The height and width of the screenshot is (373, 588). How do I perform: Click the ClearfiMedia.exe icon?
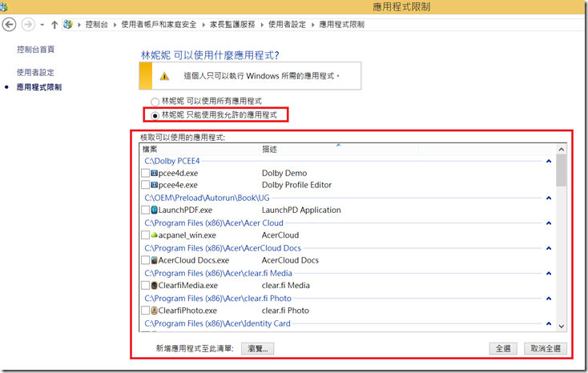(x=154, y=285)
